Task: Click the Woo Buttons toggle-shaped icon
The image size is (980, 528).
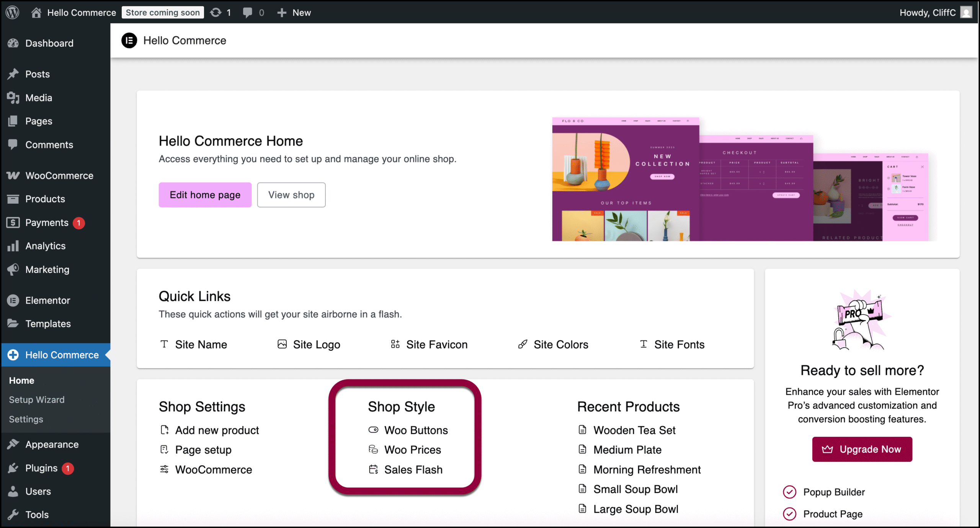Action: pos(373,430)
